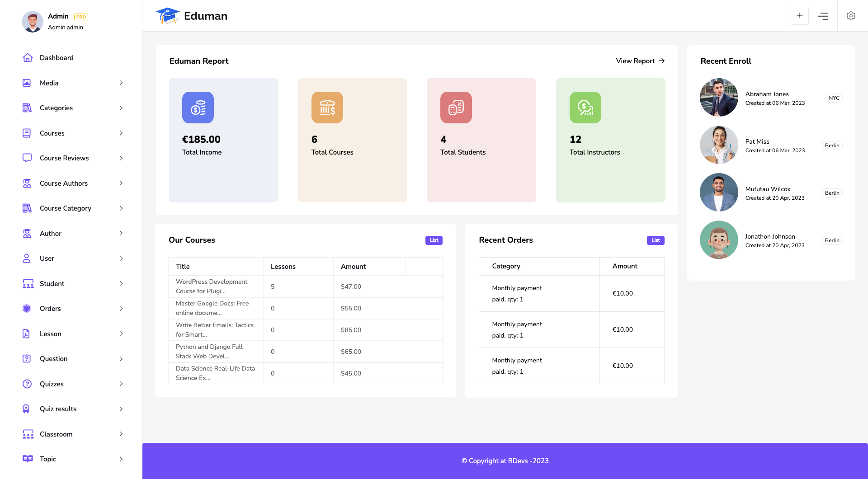This screenshot has height=479, width=868.
Task: Click the List button in Our Courses
Action: (x=434, y=240)
